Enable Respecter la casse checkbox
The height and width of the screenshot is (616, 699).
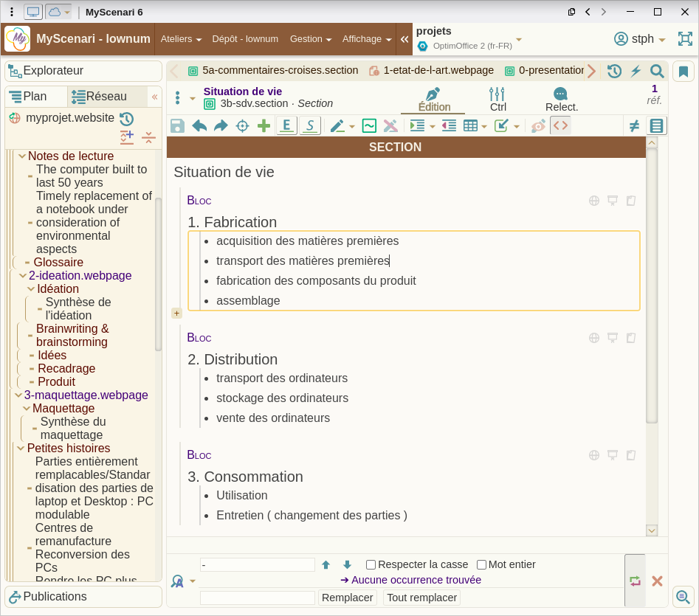pyautogui.click(x=371, y=565)
